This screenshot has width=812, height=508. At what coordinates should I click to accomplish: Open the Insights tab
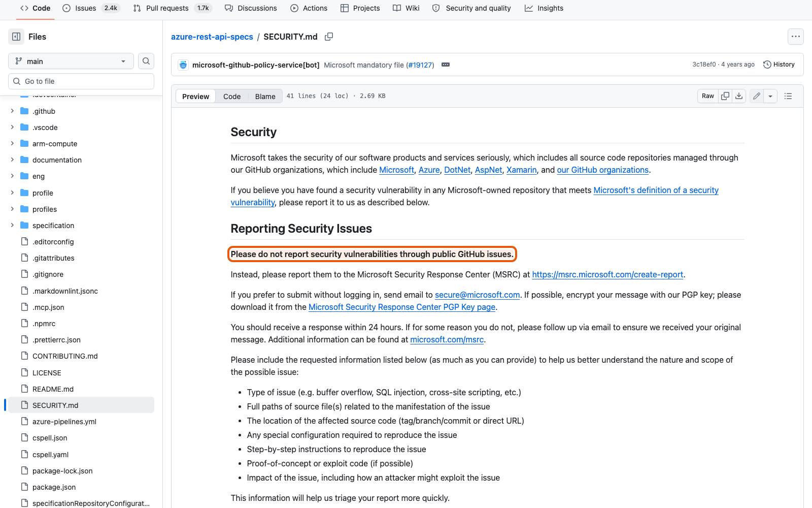[544, 8]
